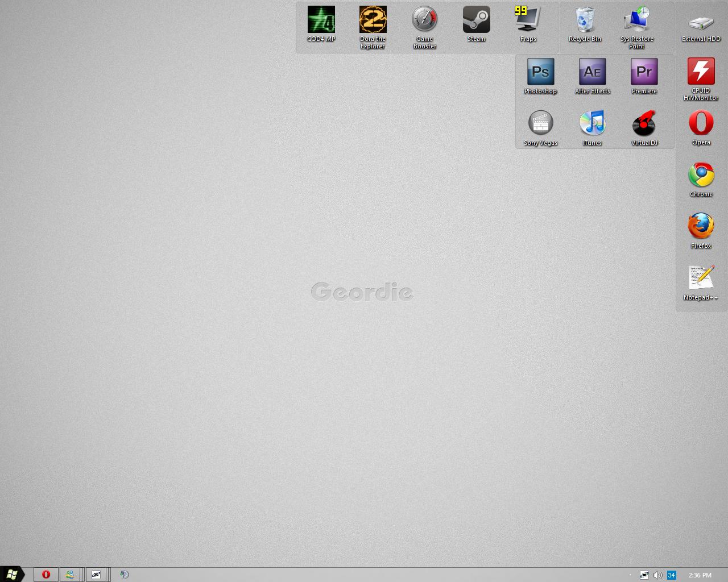Click the round arrow icon in taskbar
This screenshot has width=728, height=582.
tap(124, 575)
